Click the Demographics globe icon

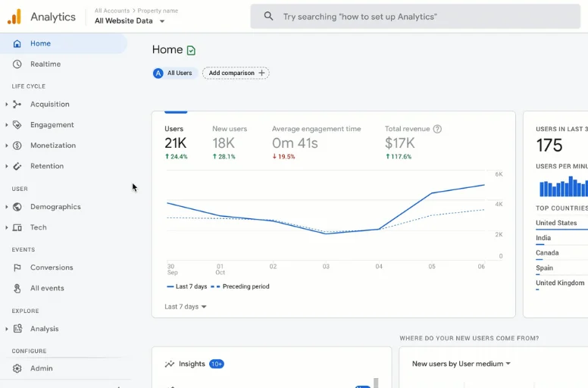pyautogui.click(x=17, y=207)
